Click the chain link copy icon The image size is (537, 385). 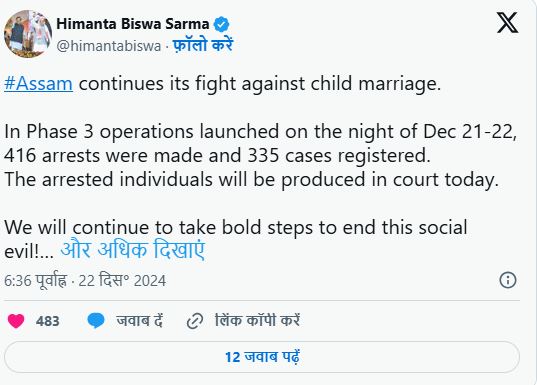pos(195,321)
